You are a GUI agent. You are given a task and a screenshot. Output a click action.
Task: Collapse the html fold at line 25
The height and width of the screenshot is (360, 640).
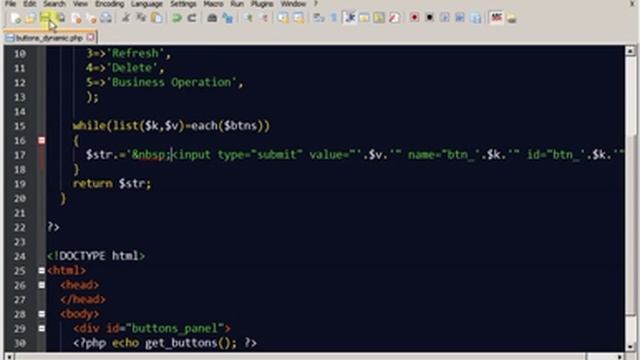pyautogui.click(x=42, y=271)
